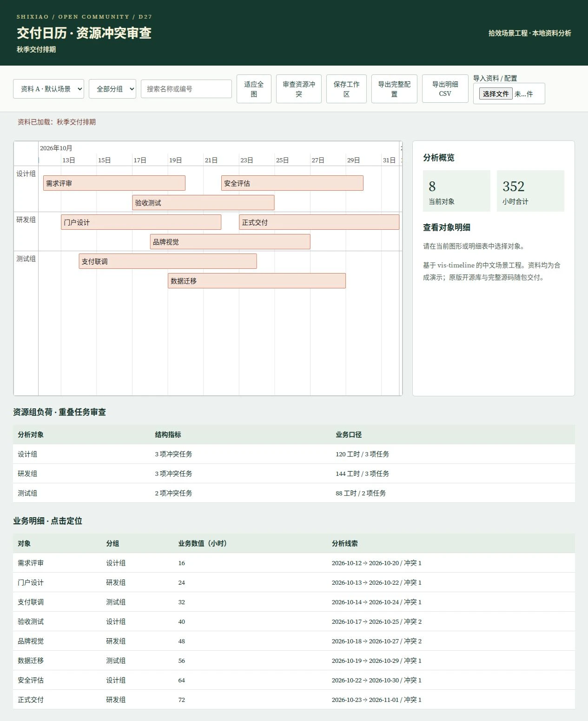The height and width of the screenshot is (721, 588).
Task: Click the value 72 in the hours column
Action: pyautogui.click(x=181, y=700)
